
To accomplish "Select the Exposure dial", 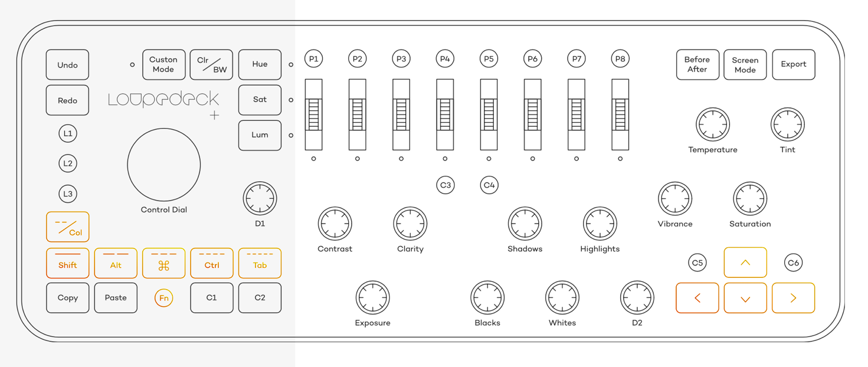I will click(372, 298).
